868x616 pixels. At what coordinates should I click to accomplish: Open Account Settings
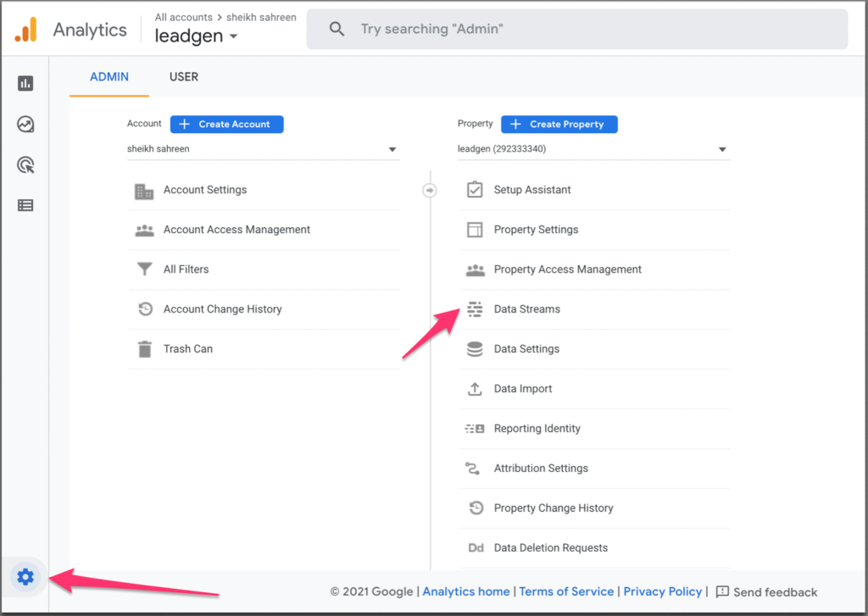point(264,190)
